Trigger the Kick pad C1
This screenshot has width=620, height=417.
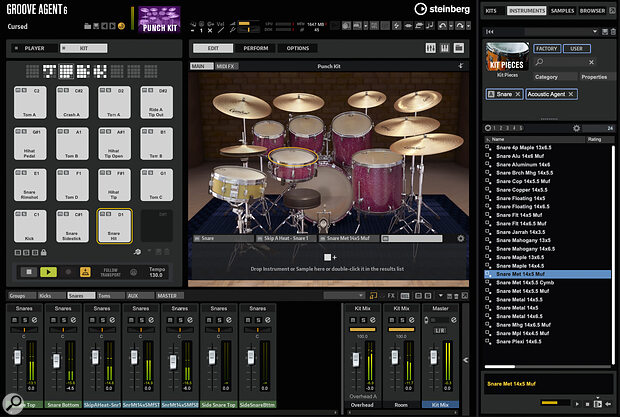pyautogui.click(x=30, y=226)
